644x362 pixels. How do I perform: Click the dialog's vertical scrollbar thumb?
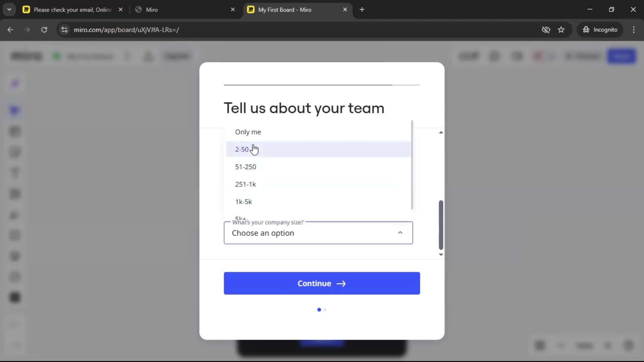point(441,225)
